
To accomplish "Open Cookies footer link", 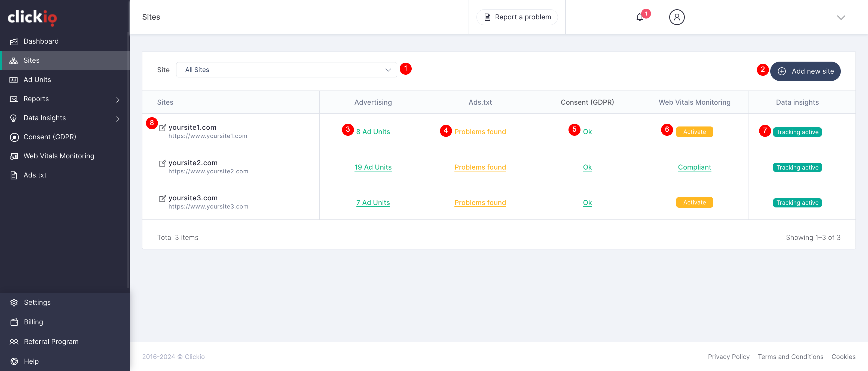I will (x=843, y=357).
